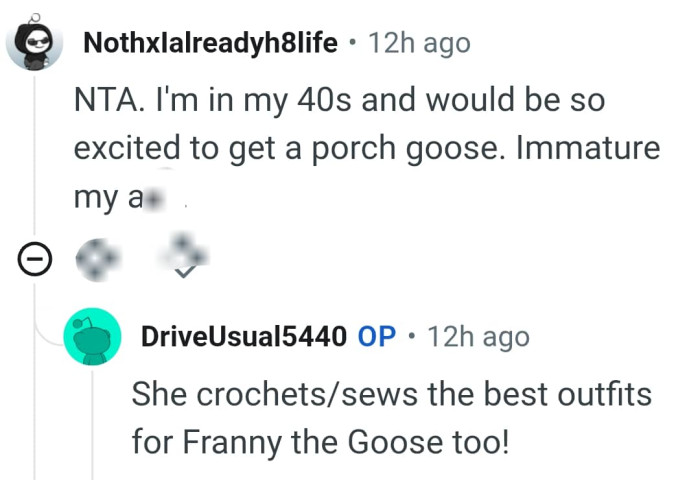Click the DriveUsual5440 username
The image size is (700, 480).
(243, 337)
